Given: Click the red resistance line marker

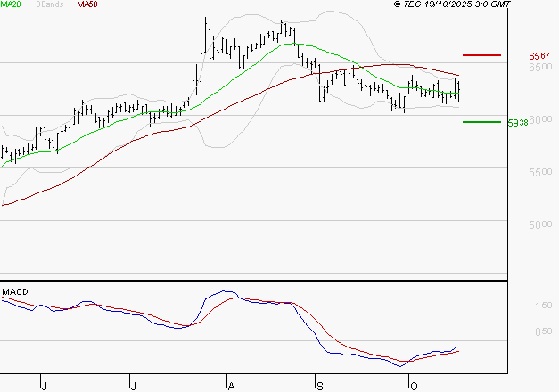Looking at the screenshot, I should coord(481,55).
